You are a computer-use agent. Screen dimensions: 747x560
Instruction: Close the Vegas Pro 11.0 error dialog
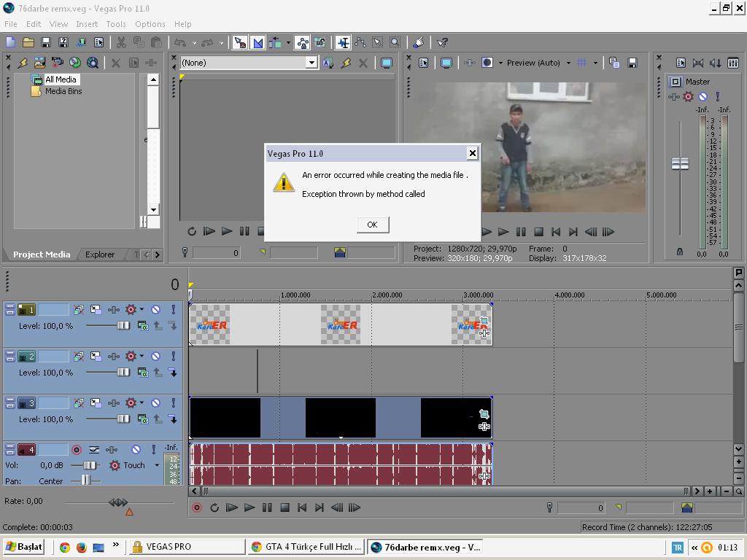click(472, 153)
